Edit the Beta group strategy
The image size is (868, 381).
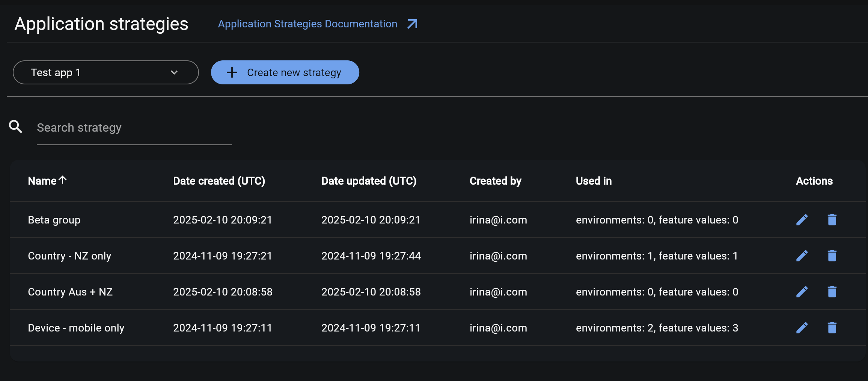802,220
